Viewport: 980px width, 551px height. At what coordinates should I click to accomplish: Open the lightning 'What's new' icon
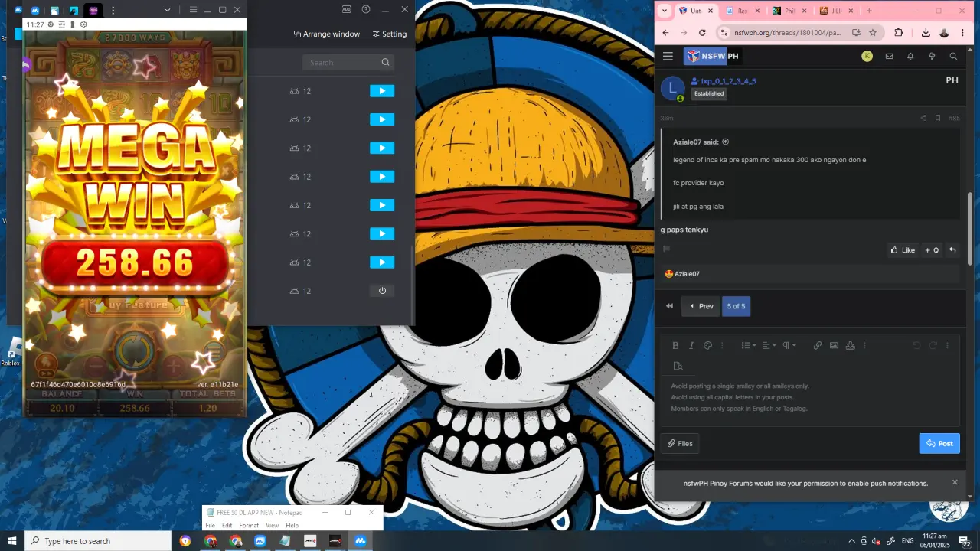932,56
